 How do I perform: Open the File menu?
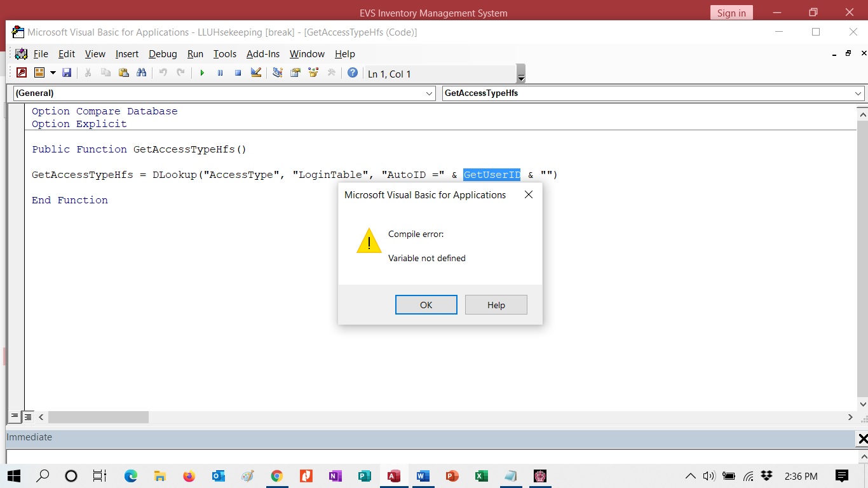(41, 54)
